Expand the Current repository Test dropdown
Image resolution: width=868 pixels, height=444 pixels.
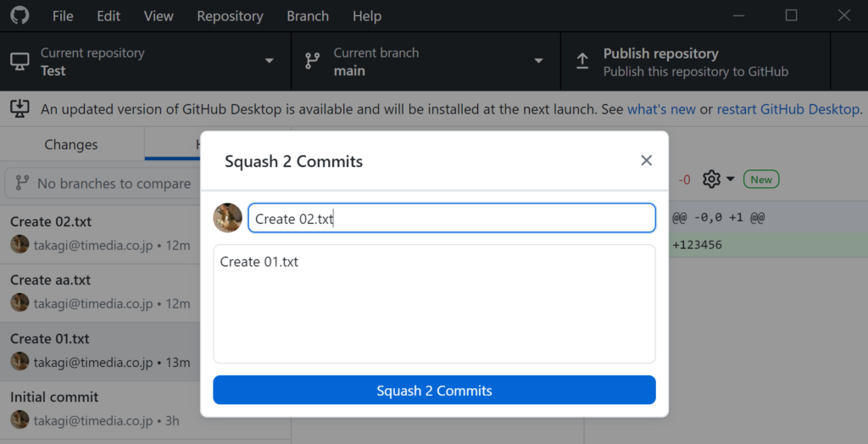pyautogui.click(x=146, y=62)
